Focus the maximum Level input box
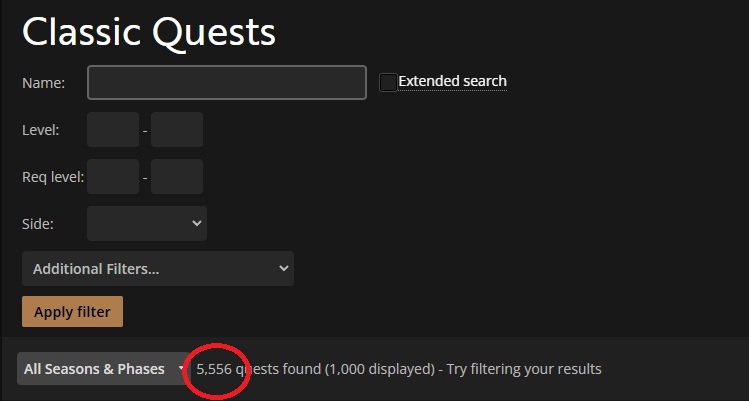 [177, 130]
